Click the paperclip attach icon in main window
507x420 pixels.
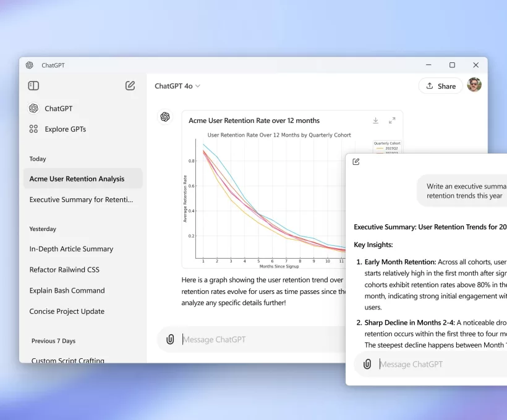point(170,339)
